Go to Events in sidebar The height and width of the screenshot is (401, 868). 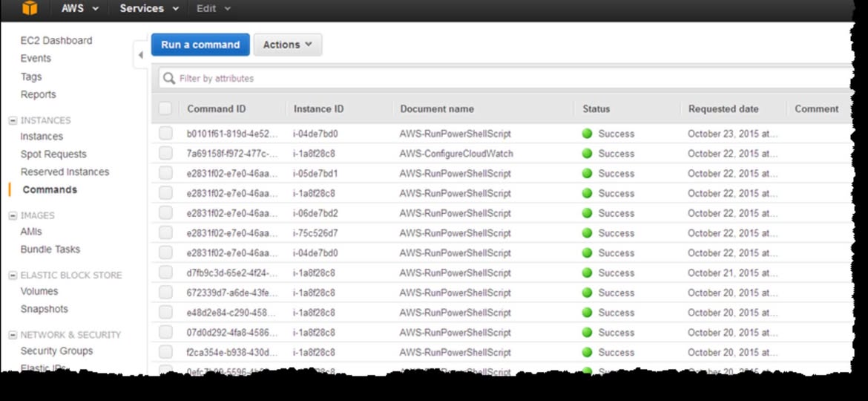click(x=36, y=58)
